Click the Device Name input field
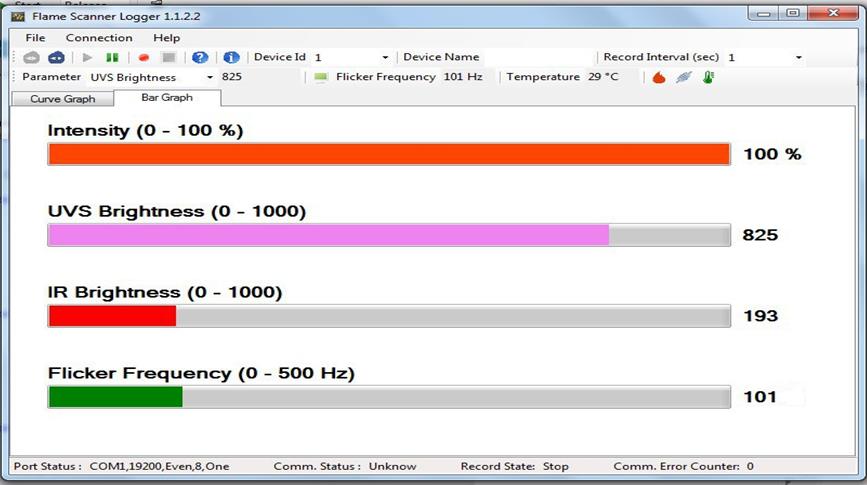Viewport: 867px width, 485px height. coord(538,58)
